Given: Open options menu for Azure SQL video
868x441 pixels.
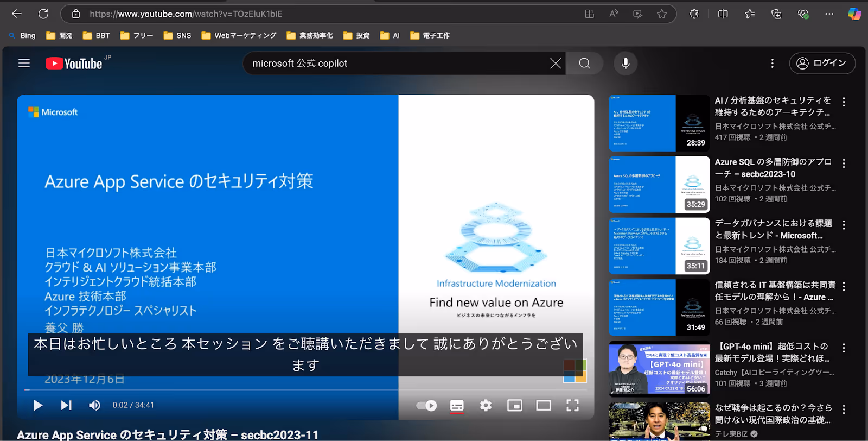Looking at the screenshot, I should [x=844, y=163].
